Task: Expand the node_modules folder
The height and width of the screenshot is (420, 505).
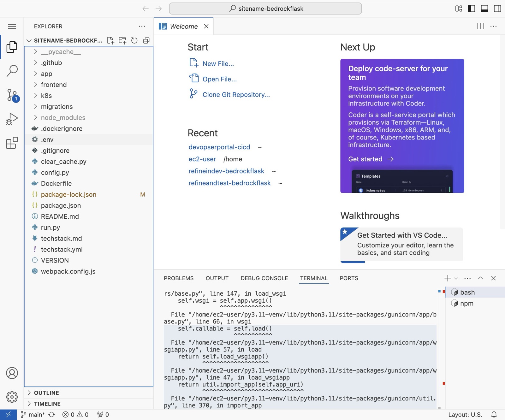Action: tap(88, 118)
